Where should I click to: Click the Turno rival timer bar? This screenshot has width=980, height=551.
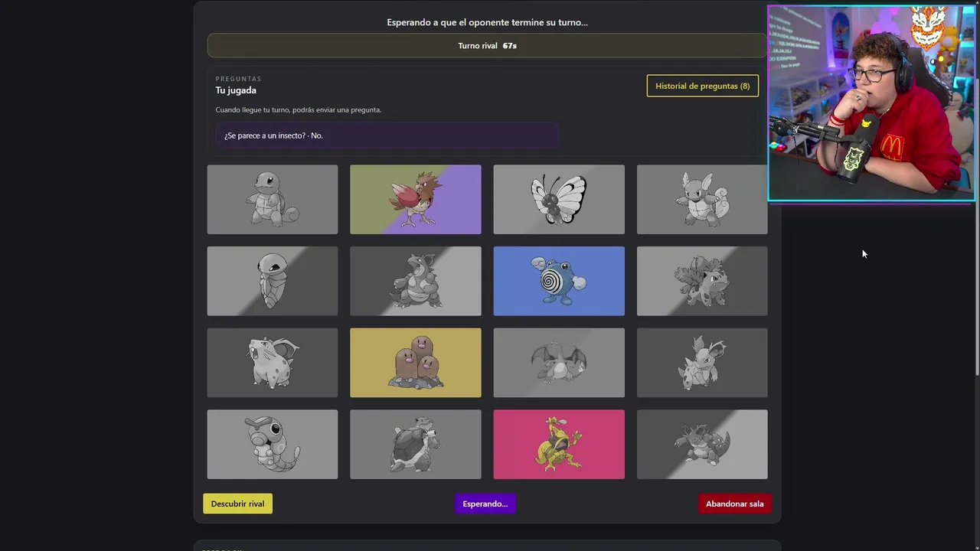(487, 46)
